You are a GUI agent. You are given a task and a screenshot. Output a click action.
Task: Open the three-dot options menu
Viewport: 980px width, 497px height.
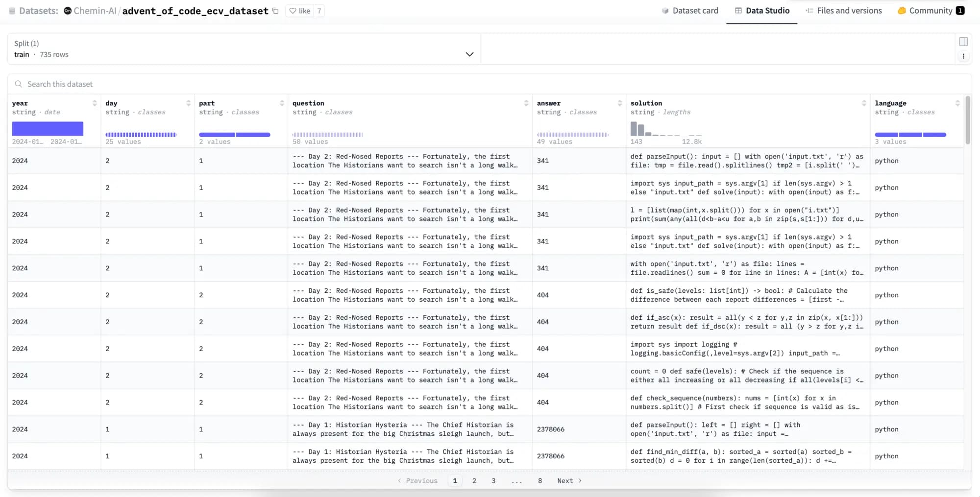click(963, 56)
